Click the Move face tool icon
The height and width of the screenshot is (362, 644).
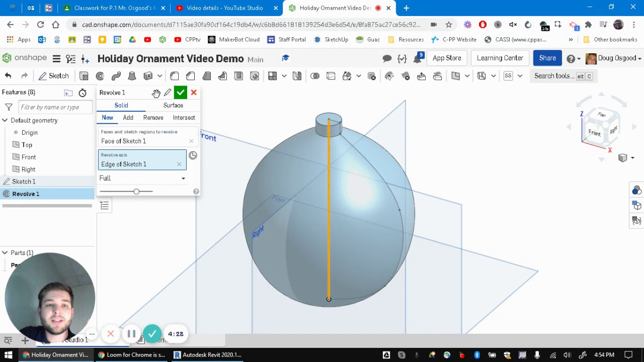(x=421, y=76)
